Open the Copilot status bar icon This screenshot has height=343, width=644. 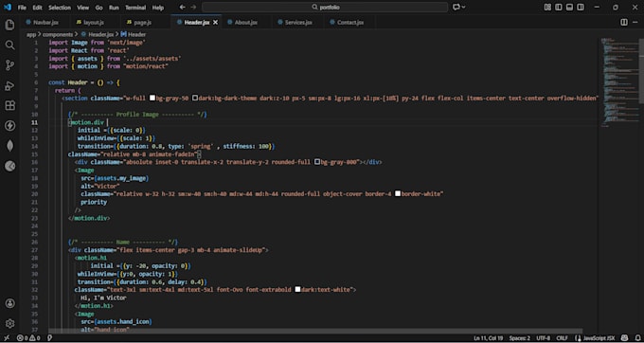(624, 337)
